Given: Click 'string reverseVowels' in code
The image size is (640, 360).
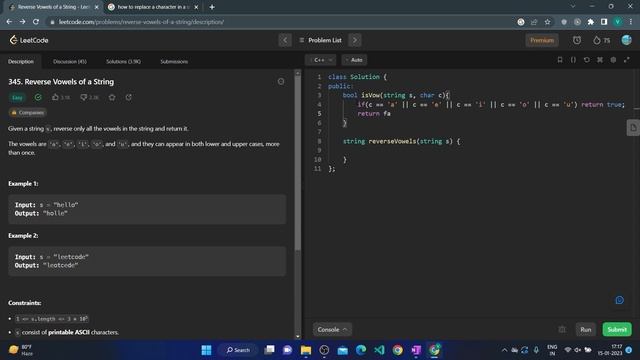Looking at the screenshot, I should (380, 141).
